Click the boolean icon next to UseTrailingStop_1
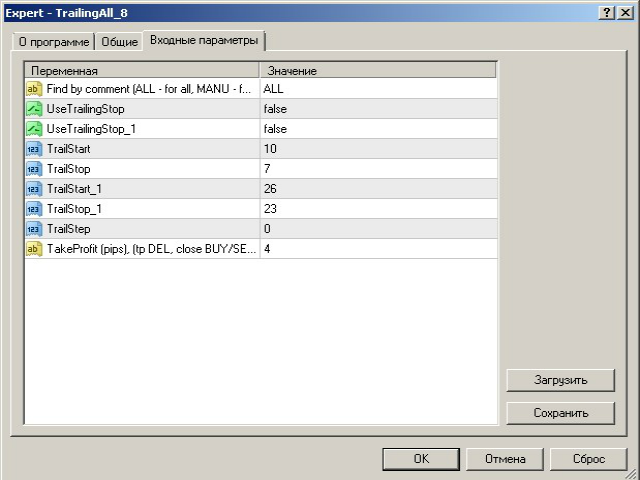This screenshot has height=480, width=640. coord(34,129)
